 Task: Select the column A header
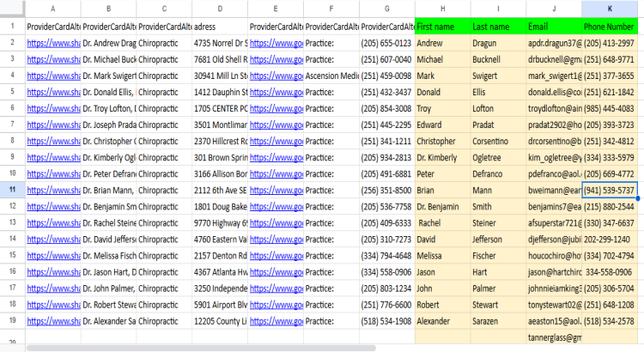pyautogui.click(x=52, y=9)
